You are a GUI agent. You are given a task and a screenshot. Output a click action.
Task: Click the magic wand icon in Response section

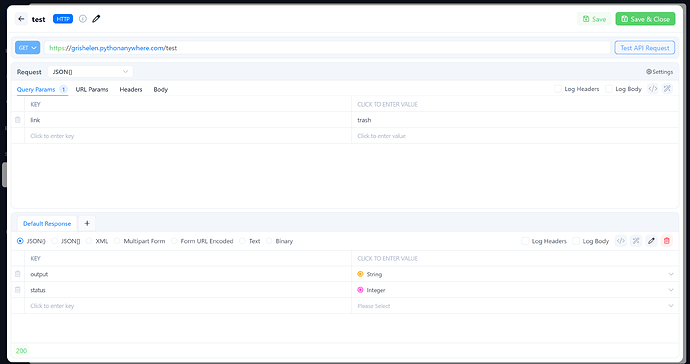coord(636,241)
